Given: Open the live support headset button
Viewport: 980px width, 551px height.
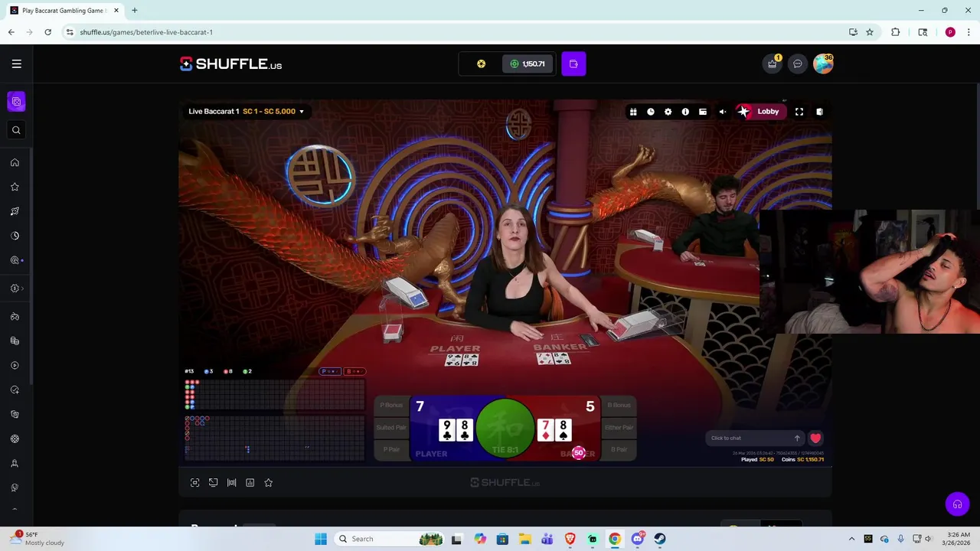Looking at the screenshot, I should coord(957,504).
